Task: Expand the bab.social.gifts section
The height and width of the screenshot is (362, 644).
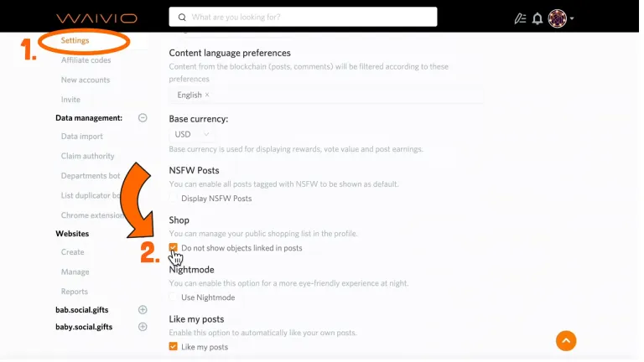Action: click(x=143, y=309)
